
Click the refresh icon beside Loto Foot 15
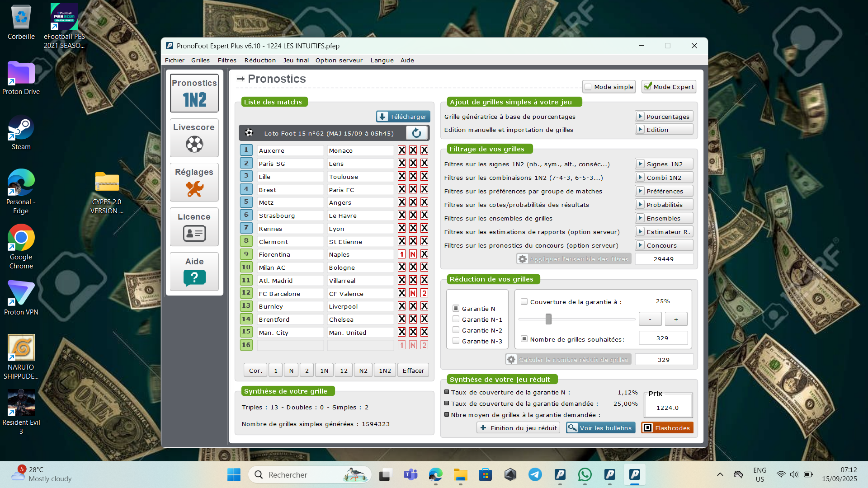click(416, 133)
